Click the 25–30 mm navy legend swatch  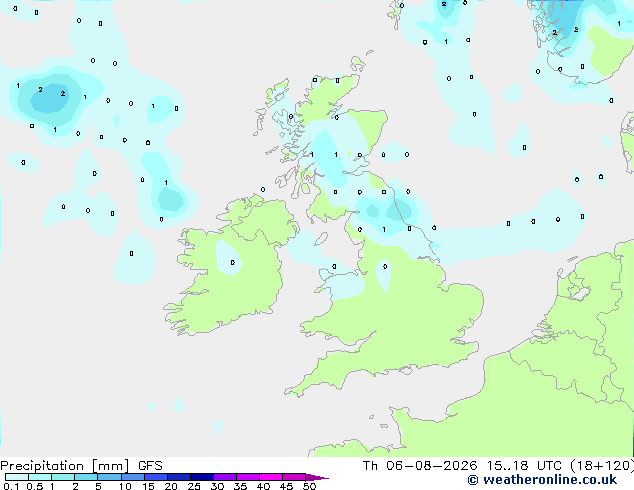[202, 477]
